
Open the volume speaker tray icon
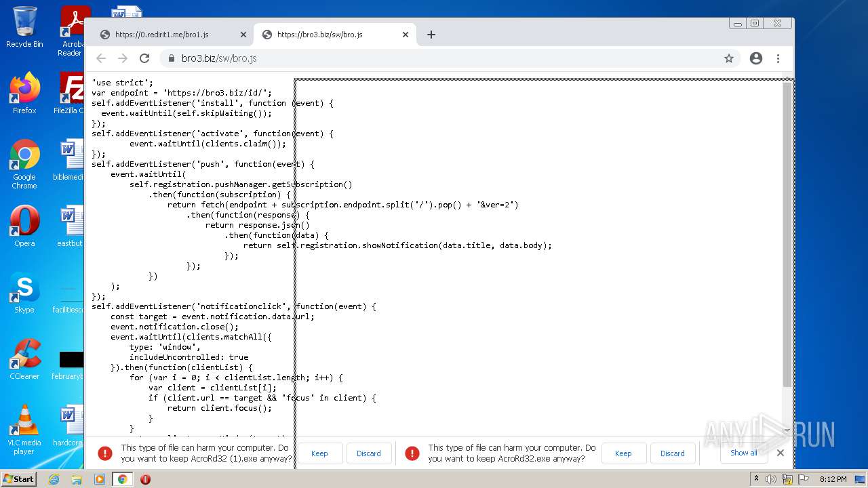[771, 479]
